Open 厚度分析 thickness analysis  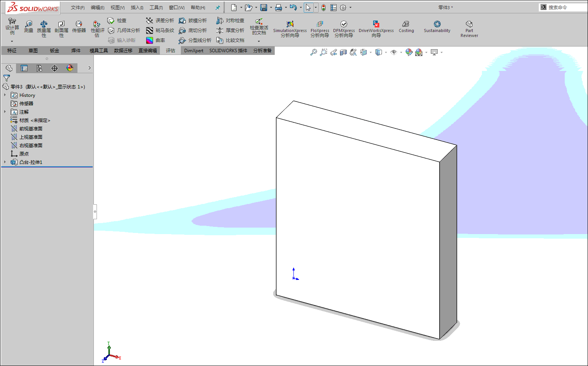pos(230,30)
